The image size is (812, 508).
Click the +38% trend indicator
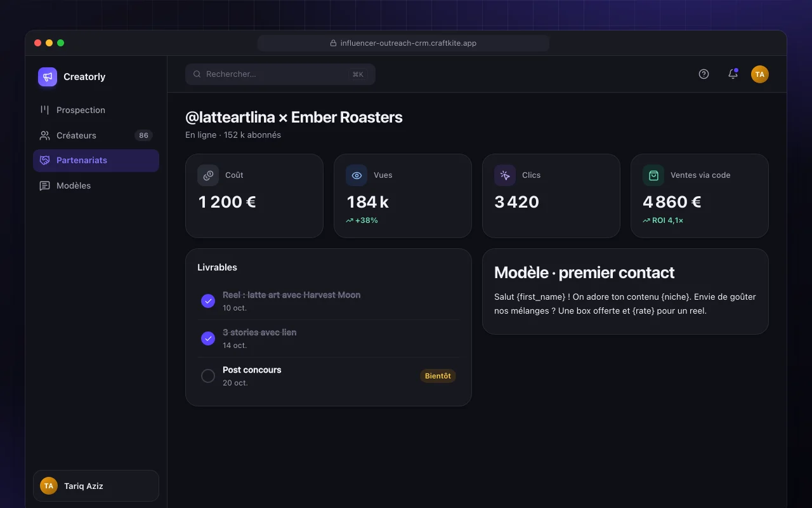(362, 220)
